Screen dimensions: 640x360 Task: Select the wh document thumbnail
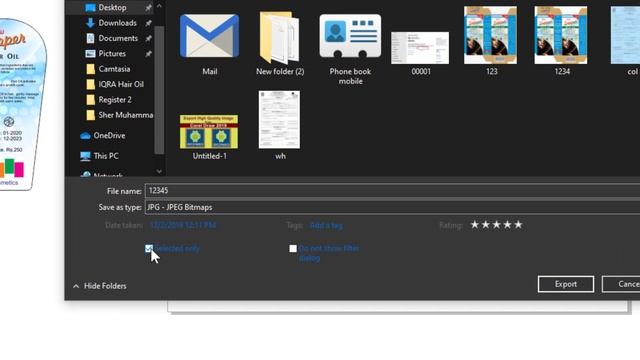tap(279, 120)
